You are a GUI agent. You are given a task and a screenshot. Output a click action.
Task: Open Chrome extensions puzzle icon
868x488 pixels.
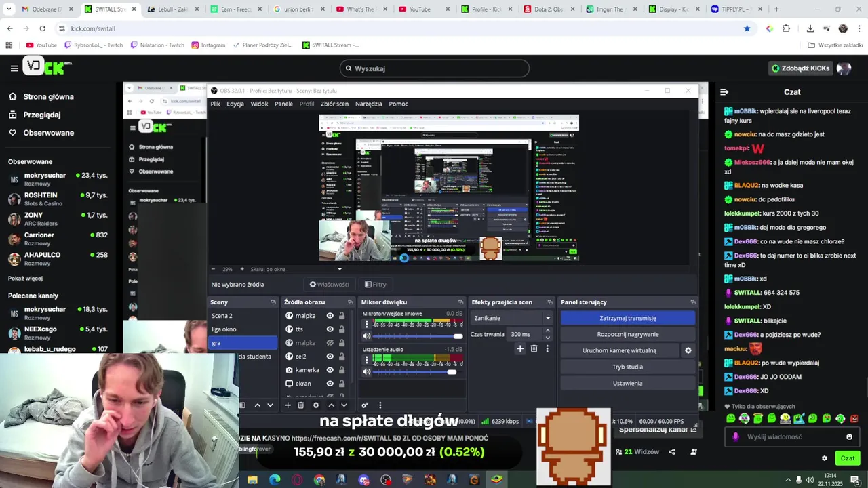click(786, 28)
